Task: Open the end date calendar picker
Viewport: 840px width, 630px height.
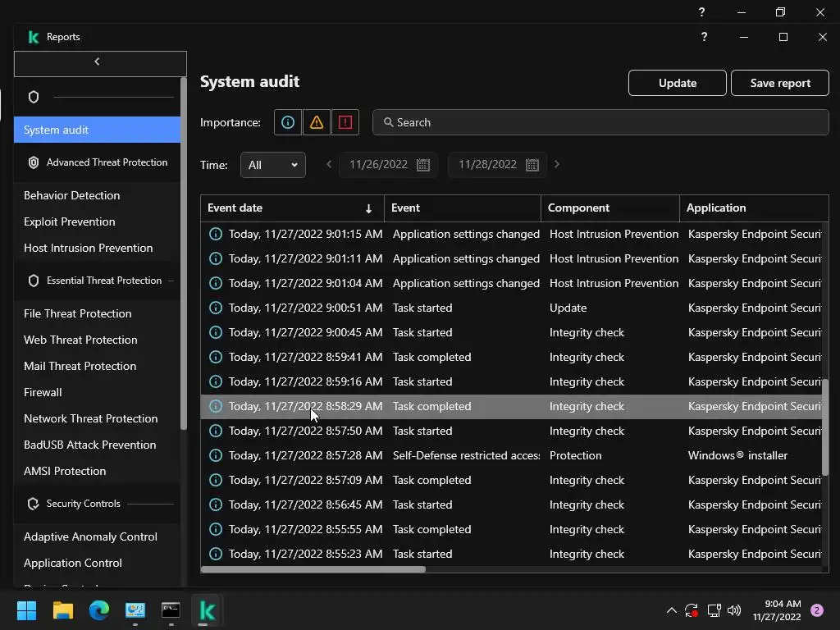Action: pos(532,165)
